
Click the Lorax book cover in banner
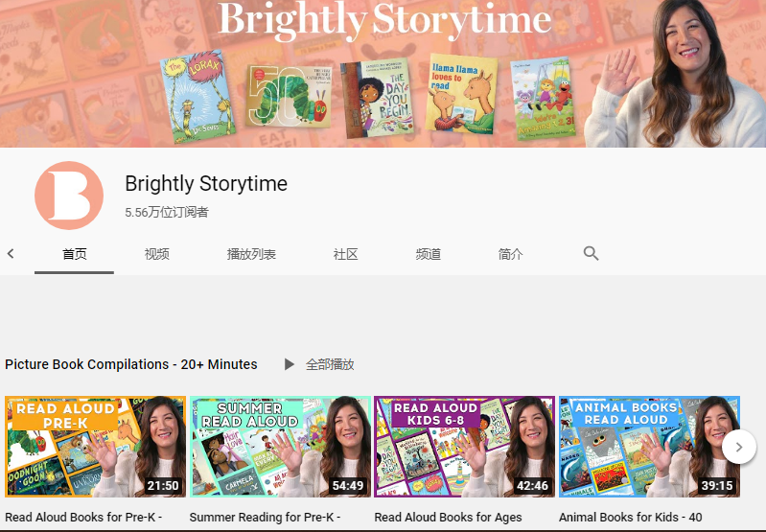click(197, 96)
